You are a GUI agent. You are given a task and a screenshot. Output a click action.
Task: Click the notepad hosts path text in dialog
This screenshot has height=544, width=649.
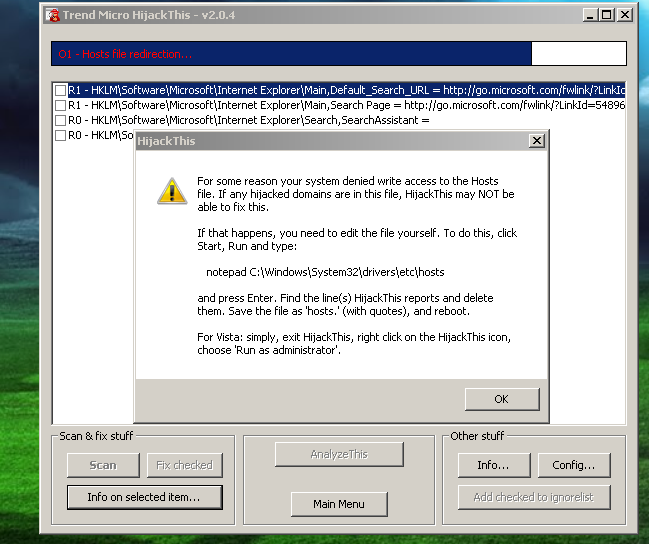[325, 272]
